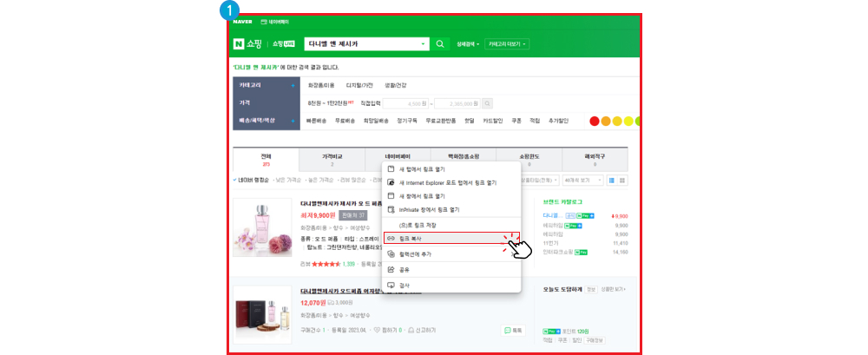868x355 pixels.
Task: Click the NAVER logo in the top bar
Action: tap(242, 22)
